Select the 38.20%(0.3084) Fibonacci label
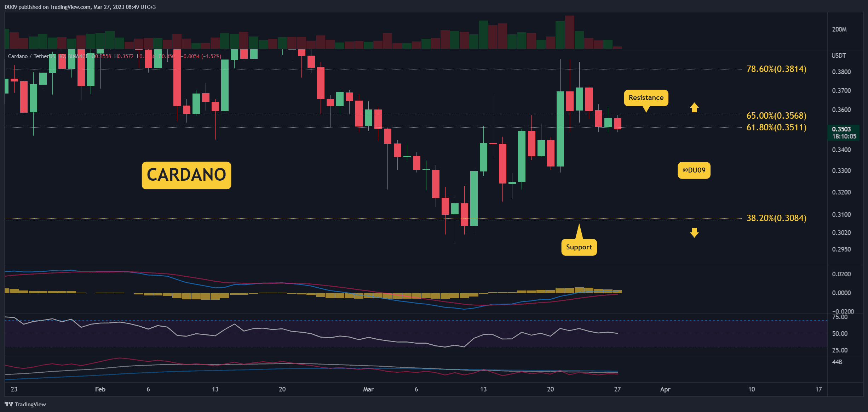This screenshot has height=412, width=868. (x=776, y=218)
